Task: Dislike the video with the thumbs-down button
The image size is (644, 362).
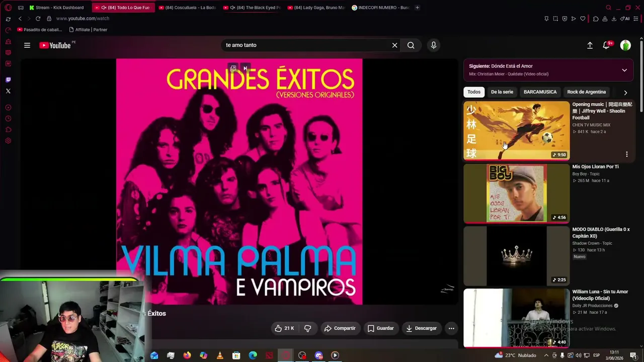Action: [308, 328]
